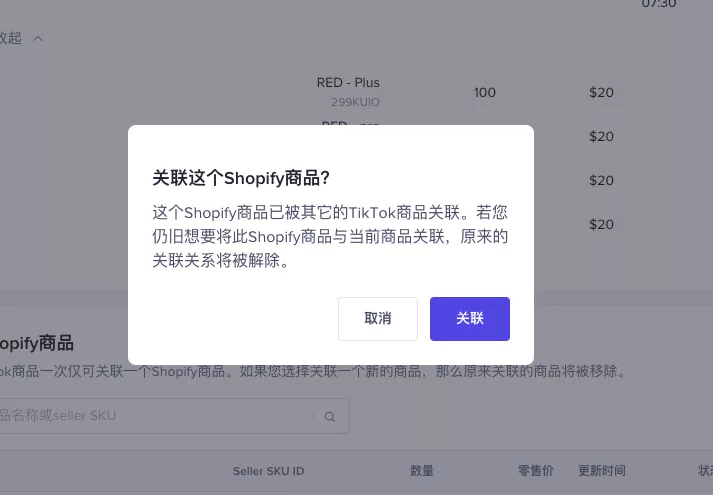Click the search magnifier icon

pos(330,416)
